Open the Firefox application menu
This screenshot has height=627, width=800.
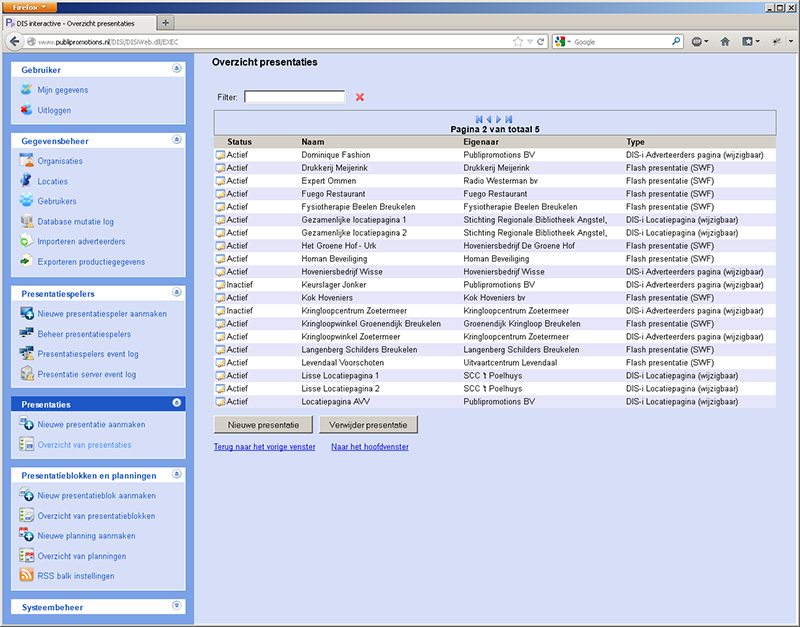click(x=29, y=7)
